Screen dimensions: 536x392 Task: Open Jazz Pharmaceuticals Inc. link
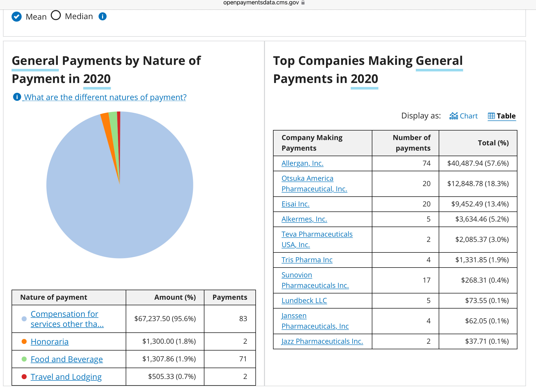coord(322,341)
